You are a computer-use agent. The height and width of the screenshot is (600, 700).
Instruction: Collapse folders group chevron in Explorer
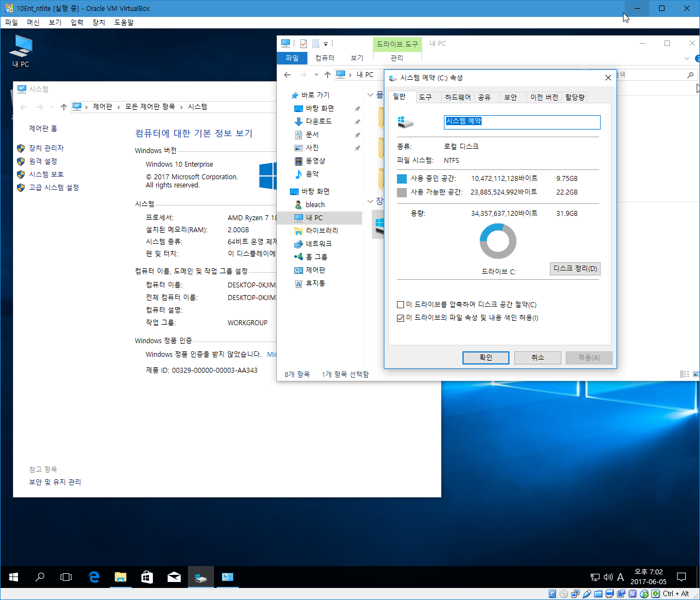click(x=370, y=95)
